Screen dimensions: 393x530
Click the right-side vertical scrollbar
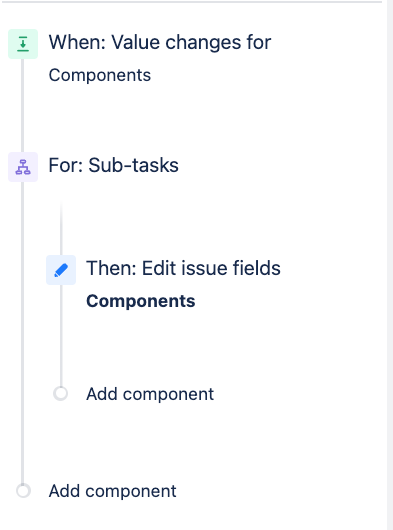[390, 265]
